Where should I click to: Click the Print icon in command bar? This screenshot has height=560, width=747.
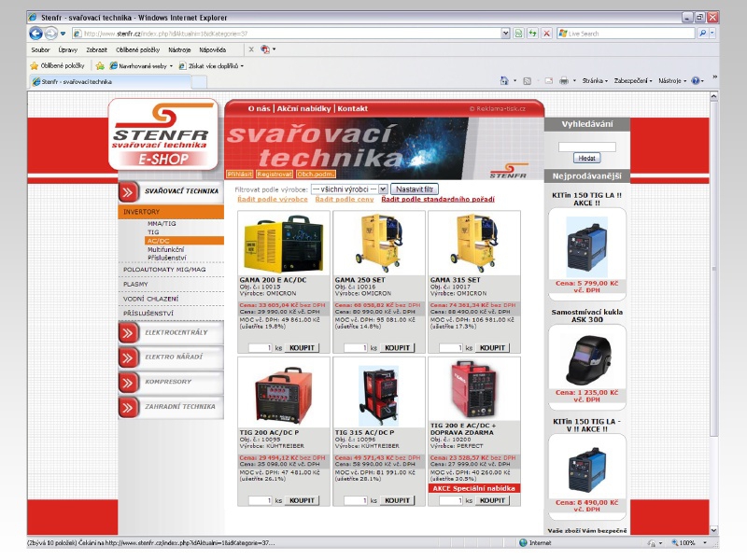pos(564,81)
